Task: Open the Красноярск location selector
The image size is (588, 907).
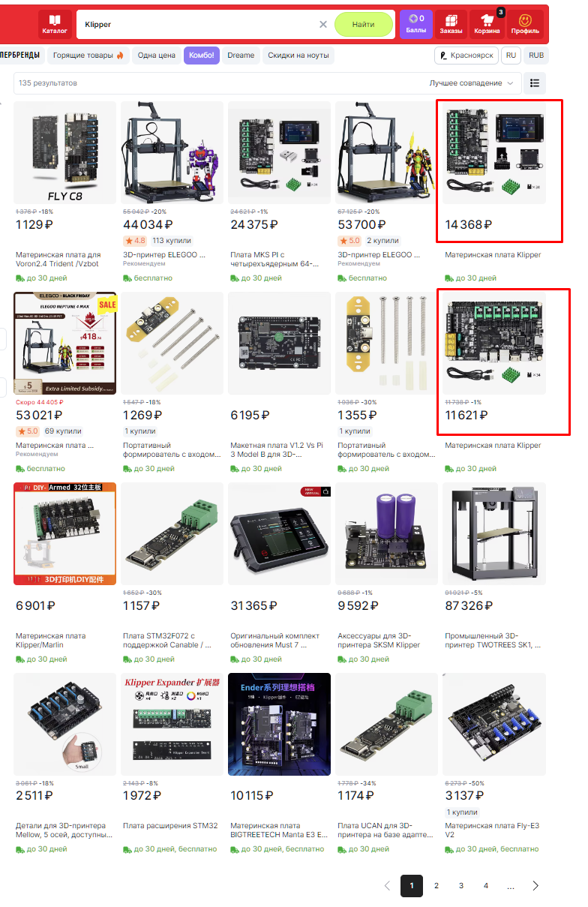Action: (466, 56)
